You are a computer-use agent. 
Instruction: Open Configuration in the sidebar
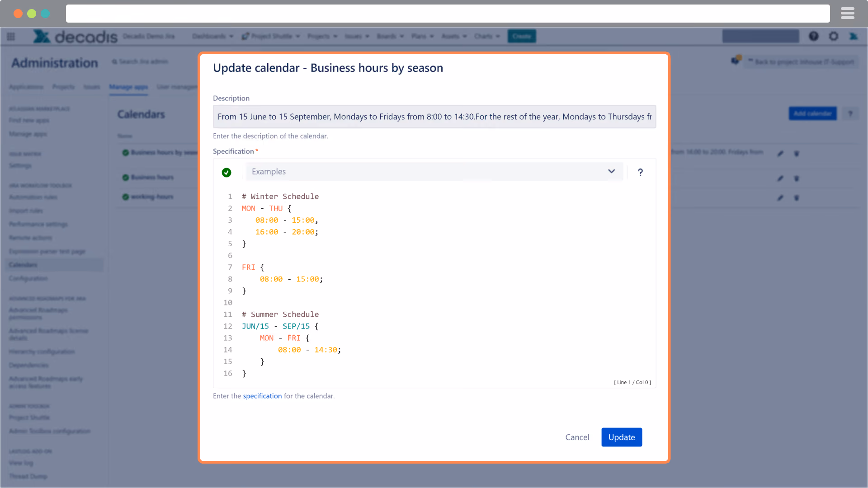click(x=28, y=278)
